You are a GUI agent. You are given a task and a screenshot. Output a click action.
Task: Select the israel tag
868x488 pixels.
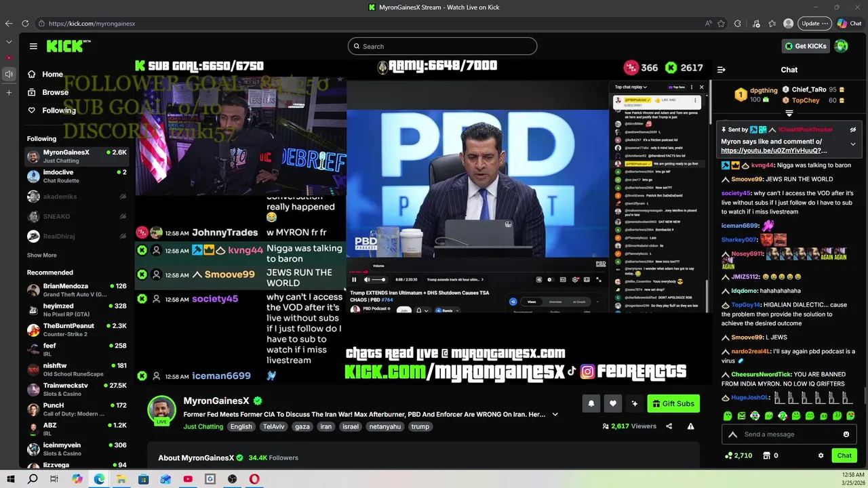tap(351, 426)
